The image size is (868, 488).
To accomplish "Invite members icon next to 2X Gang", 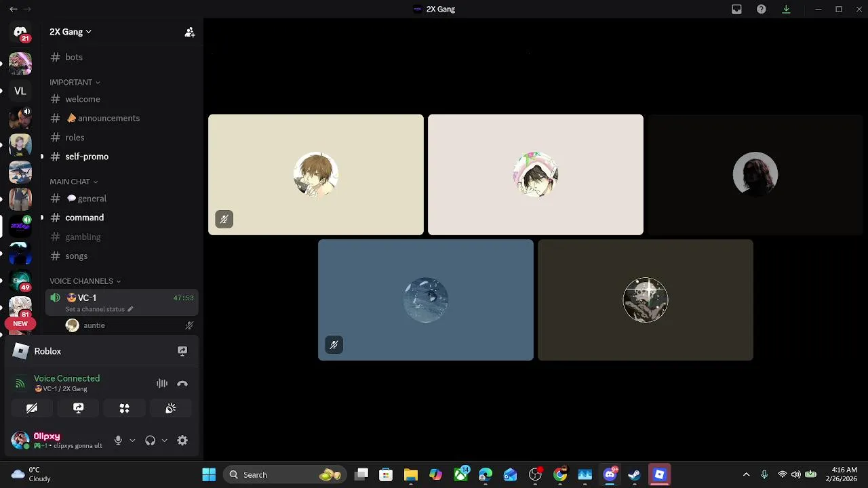I will [190, 32].
